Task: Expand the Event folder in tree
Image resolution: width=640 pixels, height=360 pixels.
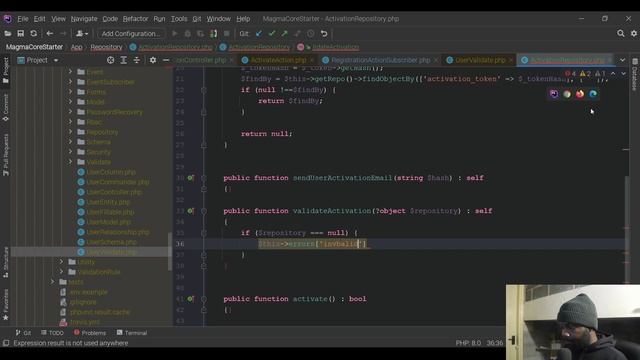Action: click(70, 72)
